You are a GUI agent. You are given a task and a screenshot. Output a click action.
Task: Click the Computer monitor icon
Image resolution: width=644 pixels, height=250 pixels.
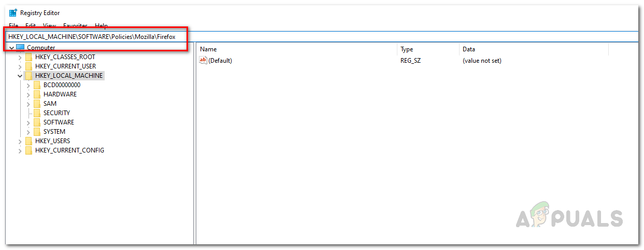click(x=20, y=48)
